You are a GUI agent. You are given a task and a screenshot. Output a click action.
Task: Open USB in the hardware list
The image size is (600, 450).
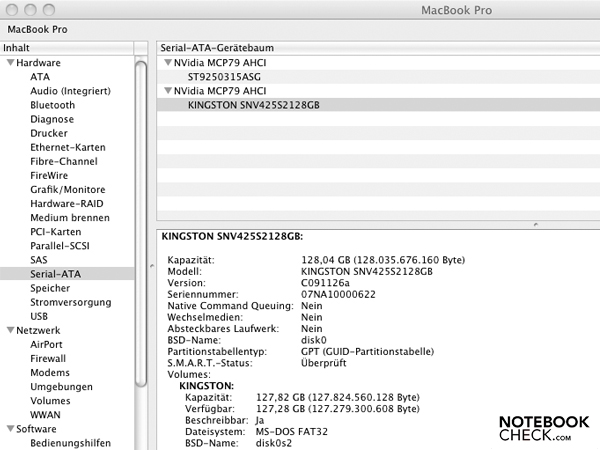point(39,316)
